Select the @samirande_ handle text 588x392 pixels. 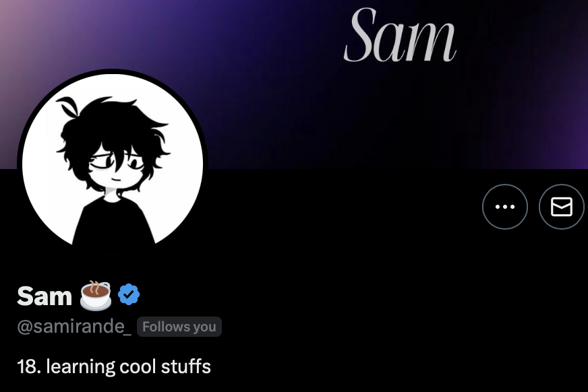point(74,327)
